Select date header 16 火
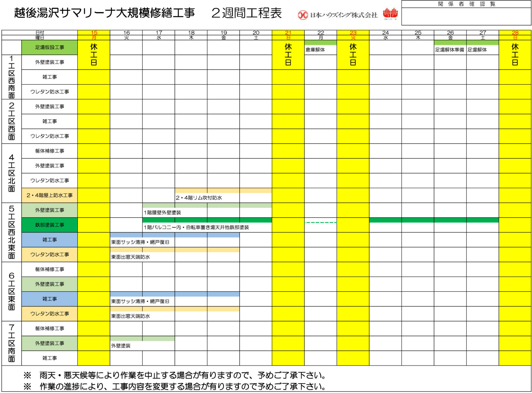Image resolution: width=532 pixels, height=393 pixels. tap(126, 35)
